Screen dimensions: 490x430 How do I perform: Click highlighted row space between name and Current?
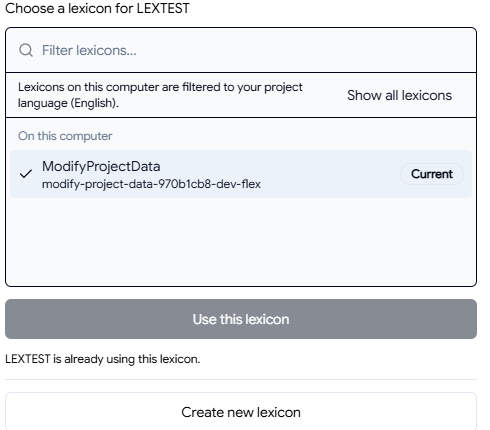pos(330,174)
